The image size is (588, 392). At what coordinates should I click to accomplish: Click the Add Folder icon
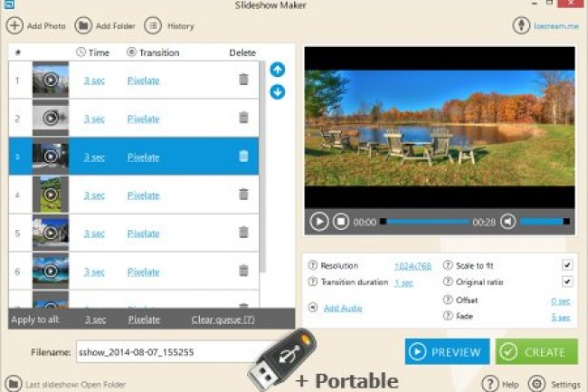click(x=83, y=26)
